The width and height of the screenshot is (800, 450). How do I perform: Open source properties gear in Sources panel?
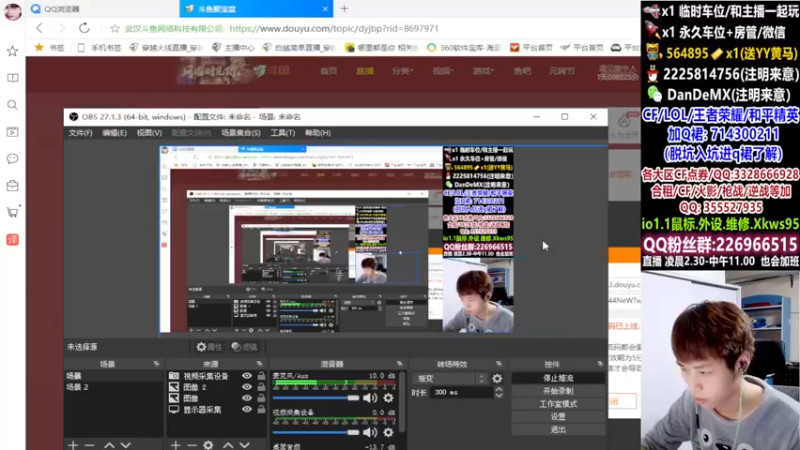pyautogui.click(x=208, y=445)
